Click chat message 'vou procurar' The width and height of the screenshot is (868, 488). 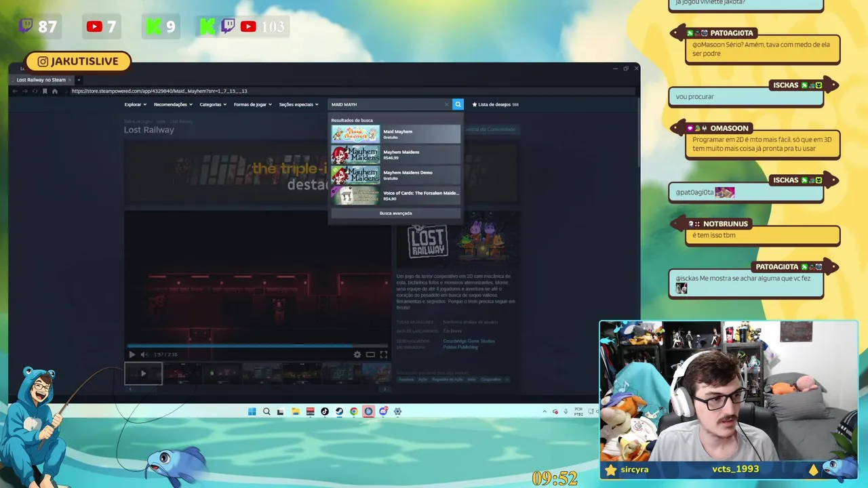click(x=745, y=97)
